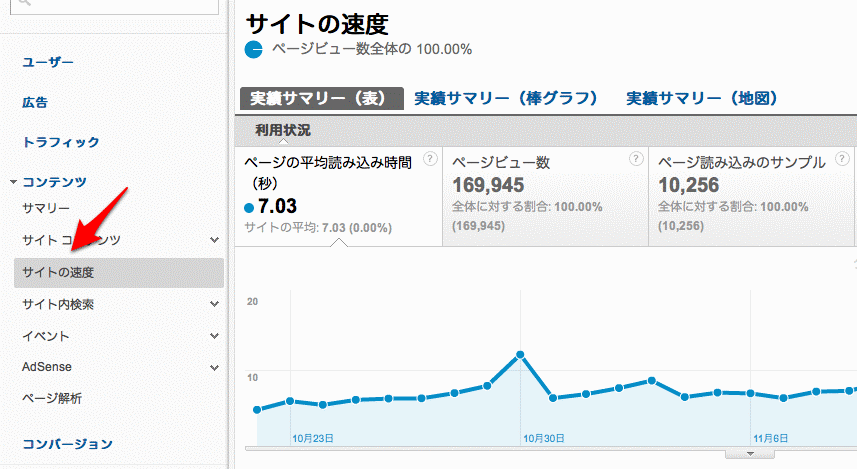Select the ページ読み込みのサンプル metric card
This screenshot has width=857, height=469.
[752, 196]
